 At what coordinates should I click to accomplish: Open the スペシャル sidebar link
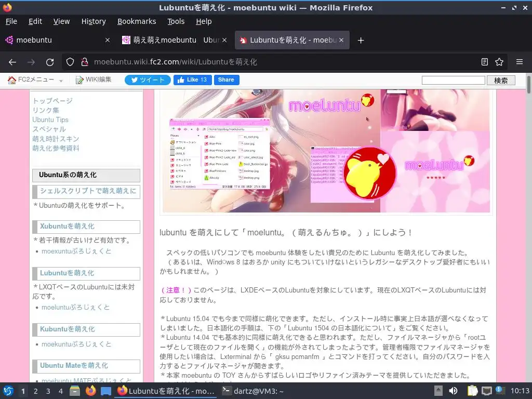point(49,129)
